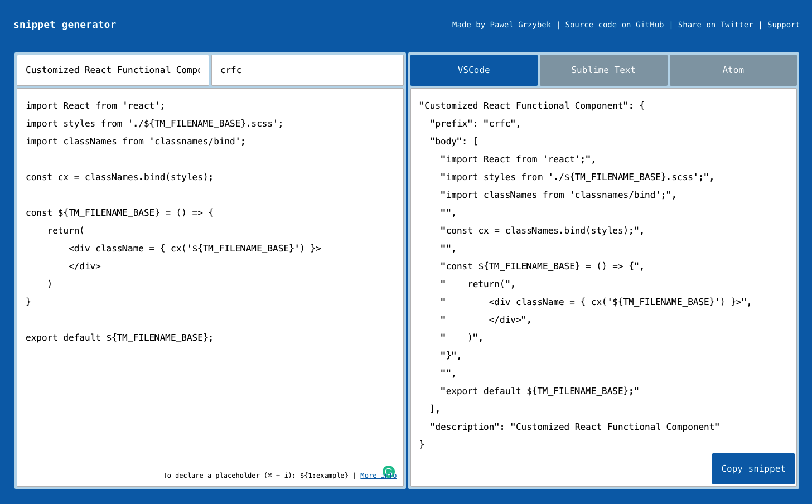This screenshot has width=812, height=504.
Task: Click the "import classNames from 'classnames/bind';" line in the left editor
Action: (x=136, y=142)
